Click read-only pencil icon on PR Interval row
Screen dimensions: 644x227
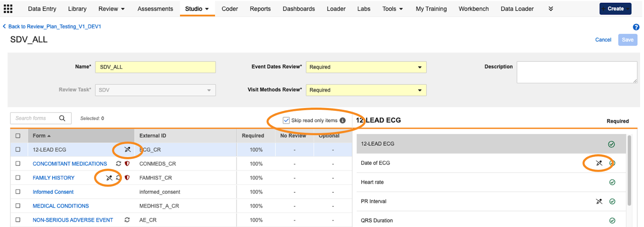pyautogui.click(x=599, y=201)
